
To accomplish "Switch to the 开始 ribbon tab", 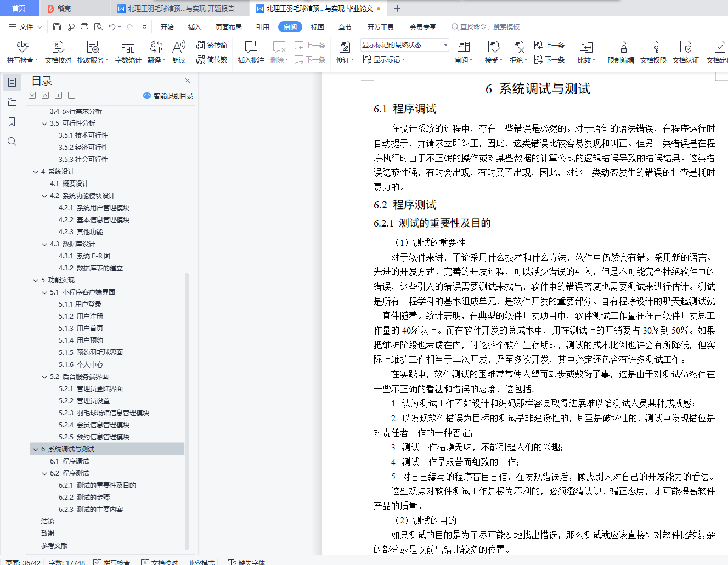I will tap(167, 27).
